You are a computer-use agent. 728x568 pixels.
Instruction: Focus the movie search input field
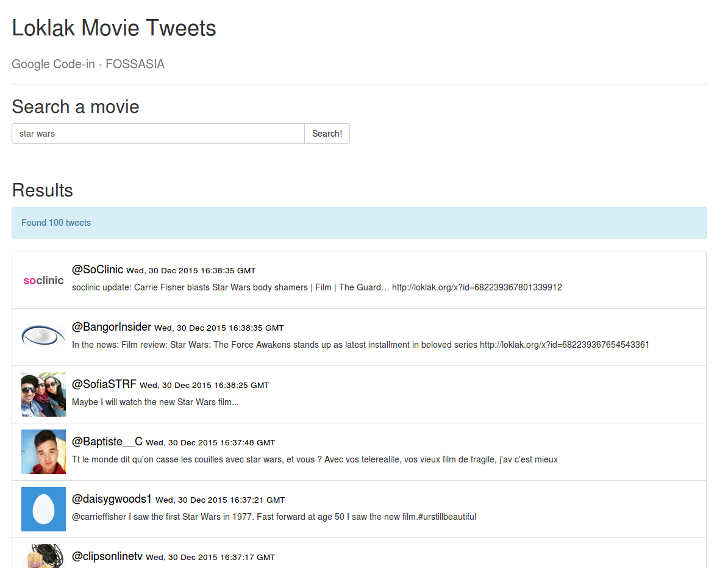point(158,134)
